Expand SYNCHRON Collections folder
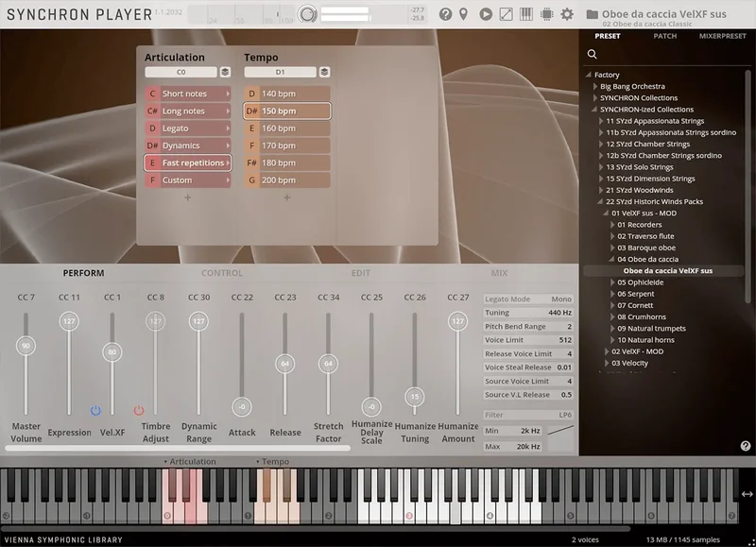This screenshot has height=547, width=756. coord(595,98)
